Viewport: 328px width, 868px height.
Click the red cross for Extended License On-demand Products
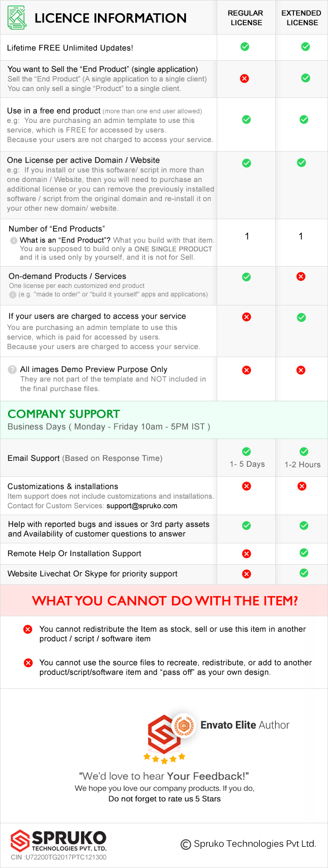[x=301, y=276]
